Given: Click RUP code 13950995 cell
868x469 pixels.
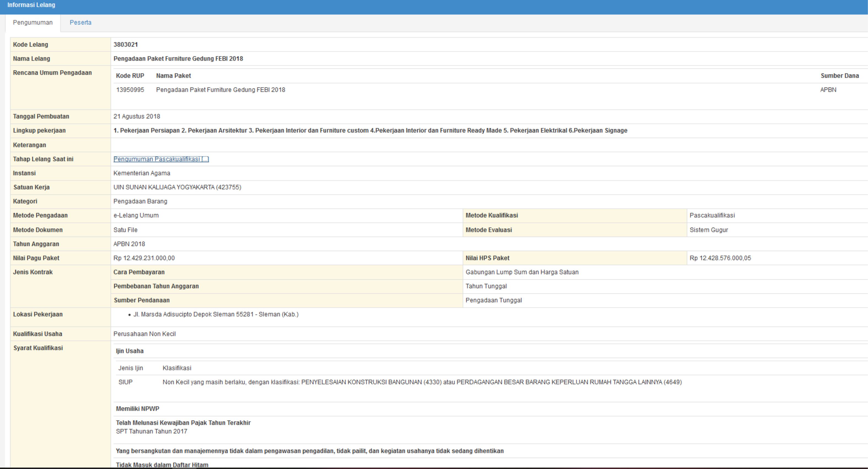Looking at the screenshot, I should click(130, 90).
